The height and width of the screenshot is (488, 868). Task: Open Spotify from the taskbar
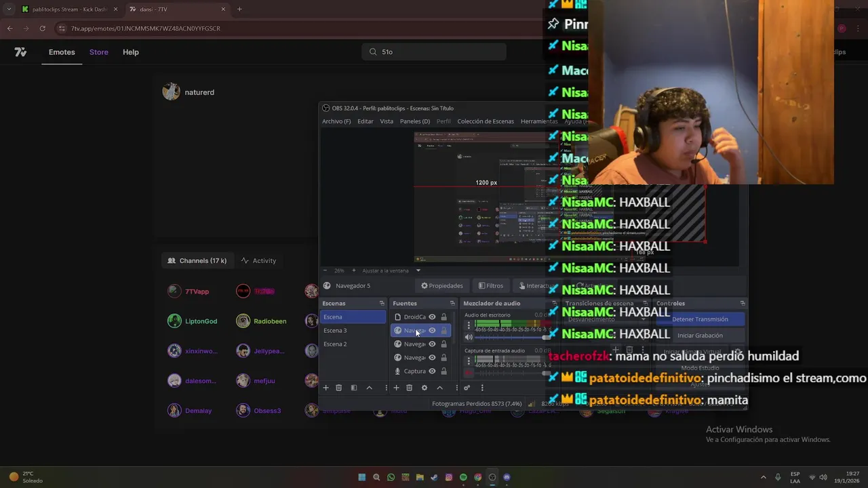coord(463,477)
